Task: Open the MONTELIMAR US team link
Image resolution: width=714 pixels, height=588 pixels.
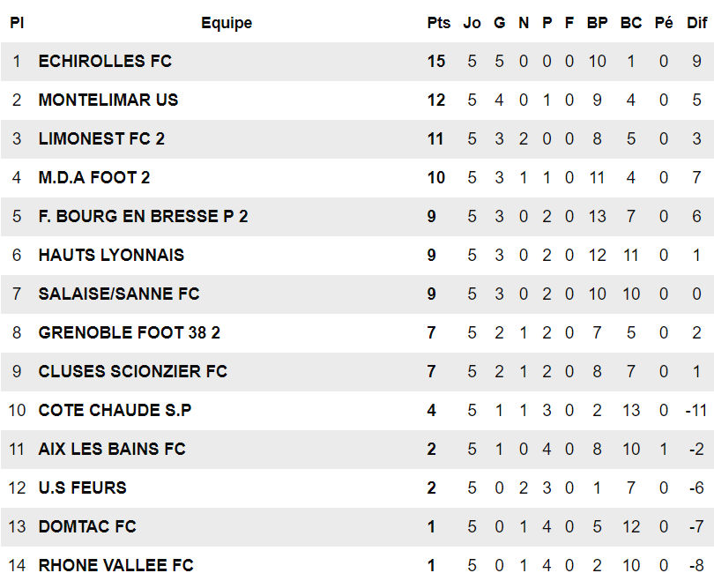Action: [108, 100]
